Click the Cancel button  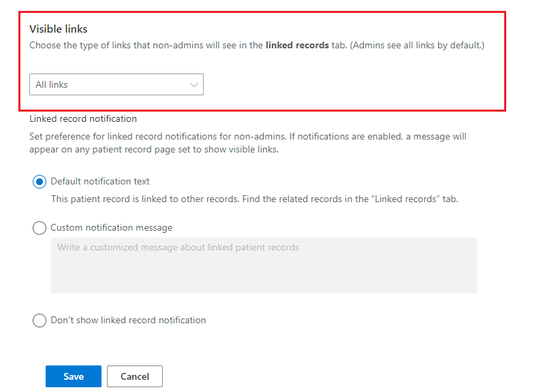pos(134,376)
